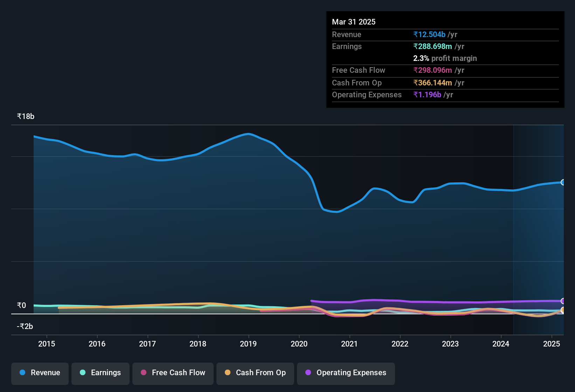This screenshot has width=575, height=392.
Task: Toggle the Operating Expenses series
Action: click(346, 373)
